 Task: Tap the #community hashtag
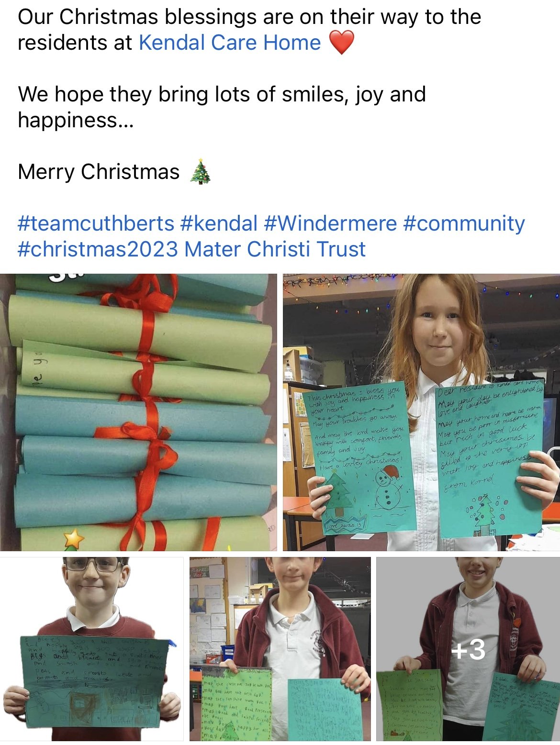coord(464,223)
